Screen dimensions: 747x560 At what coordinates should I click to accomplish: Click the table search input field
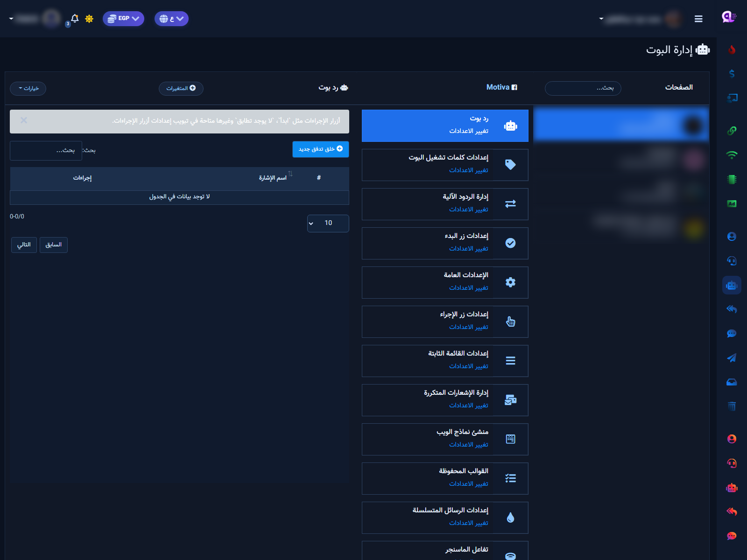click(x=46, y=150)
